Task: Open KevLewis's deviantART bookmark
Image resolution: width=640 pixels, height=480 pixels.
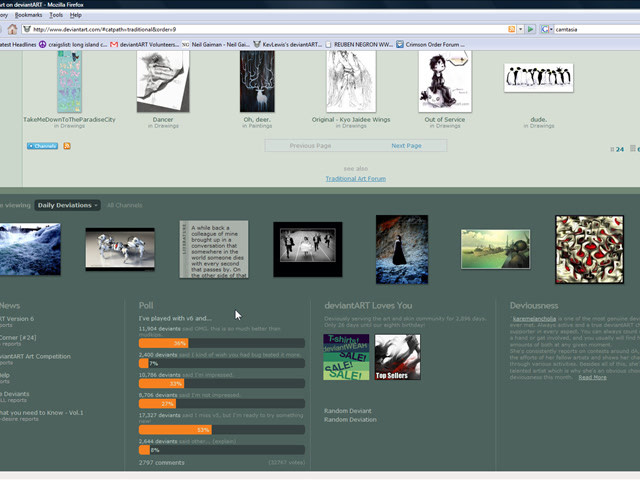Action: (x=288, y=44)
